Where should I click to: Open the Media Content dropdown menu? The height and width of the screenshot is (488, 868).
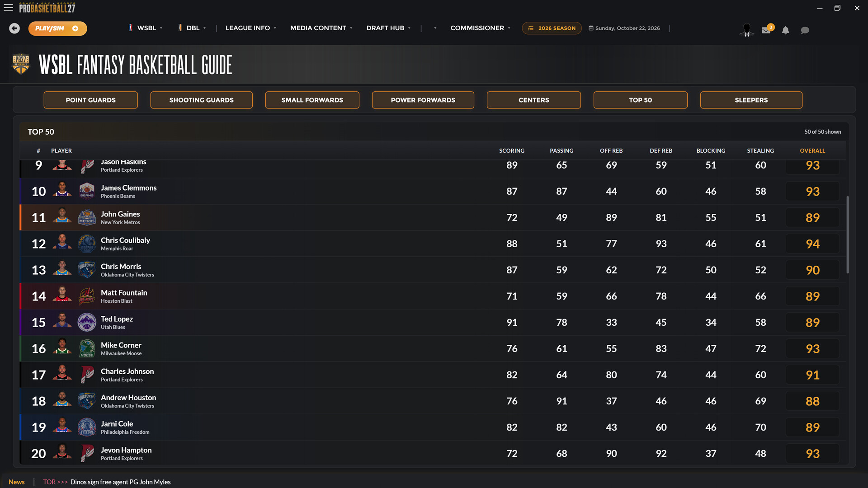click(x=321, y=28)
